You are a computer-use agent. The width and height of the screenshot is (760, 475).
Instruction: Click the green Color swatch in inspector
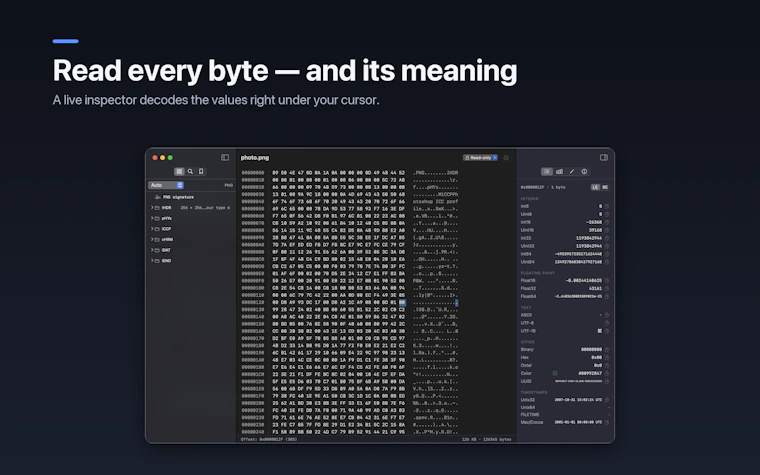click(x=555, y=373)
